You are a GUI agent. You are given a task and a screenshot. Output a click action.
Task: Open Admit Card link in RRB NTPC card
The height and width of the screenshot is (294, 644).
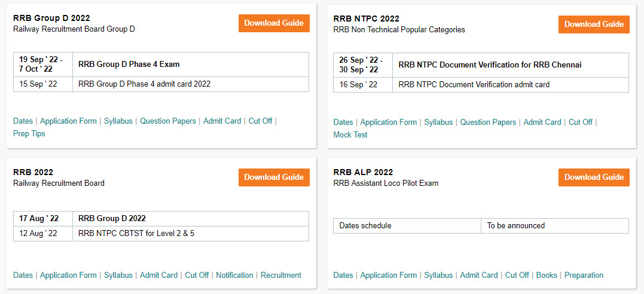[542, 122]
